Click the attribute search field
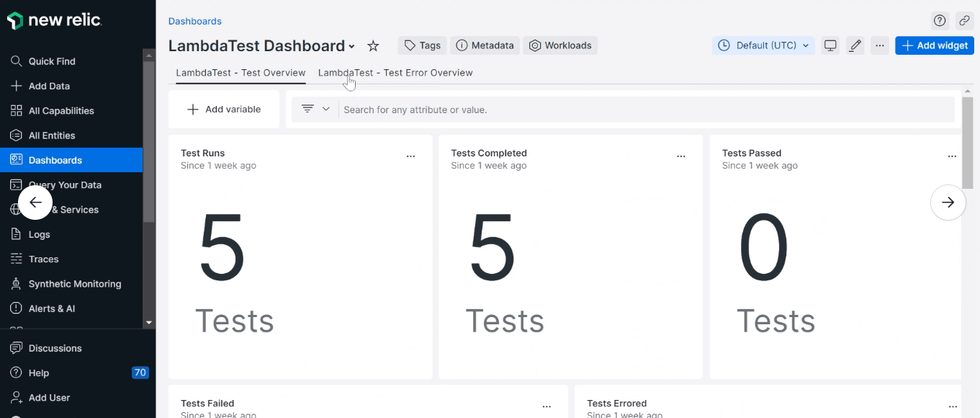The width and height of the screenshot is (980, 418). (646, 110)
